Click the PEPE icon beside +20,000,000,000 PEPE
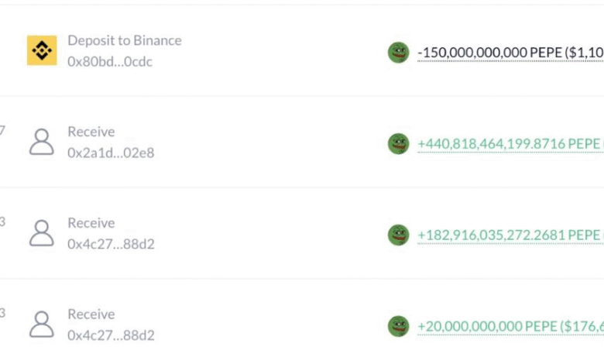Image resolution: width=604 pixels, height=364 pixels. [398, 326]
